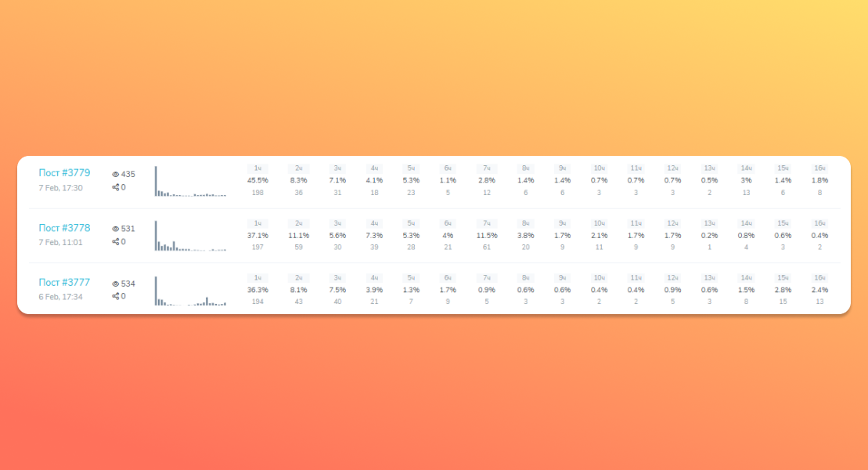Image resolution: width=868 pixels, height=470 pixels.
Task: Click the 3% value under 14ч
Action: point(746,180)
